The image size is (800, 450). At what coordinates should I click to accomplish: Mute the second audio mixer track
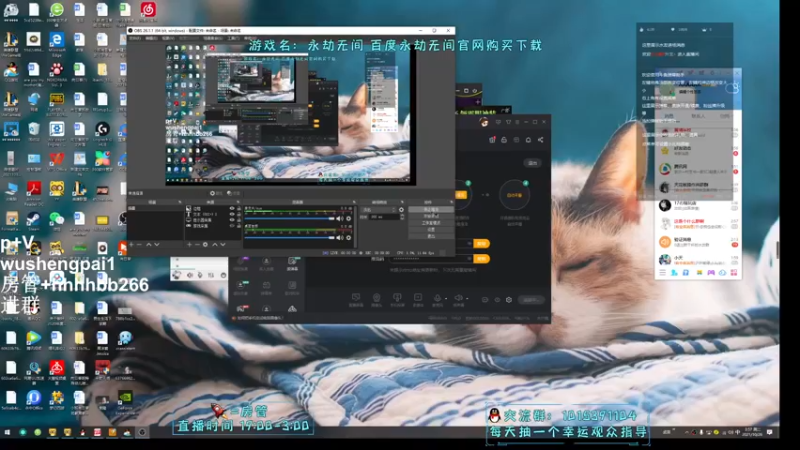point(340,238)
